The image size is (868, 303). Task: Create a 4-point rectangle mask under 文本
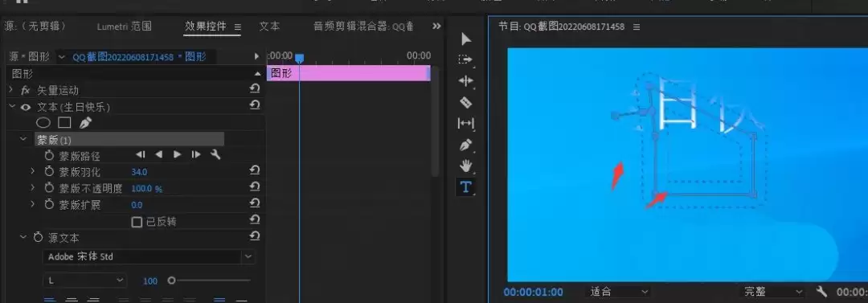pos(64,123)
